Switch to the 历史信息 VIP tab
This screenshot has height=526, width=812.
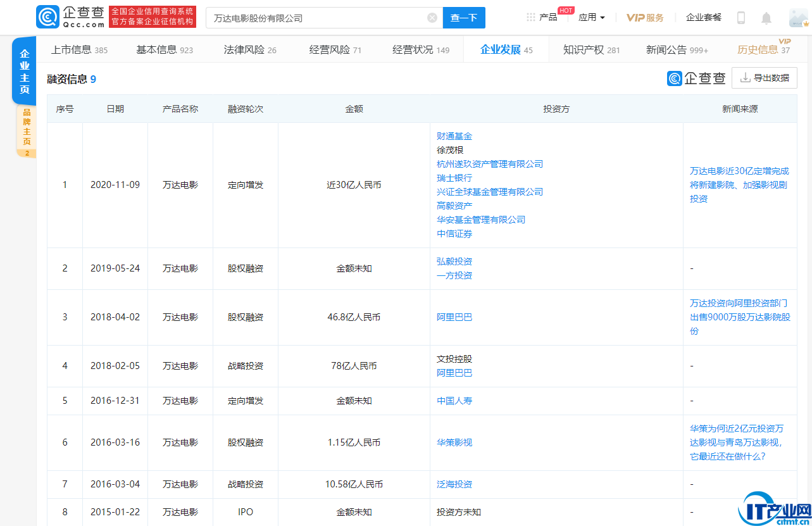click(763, 49)
